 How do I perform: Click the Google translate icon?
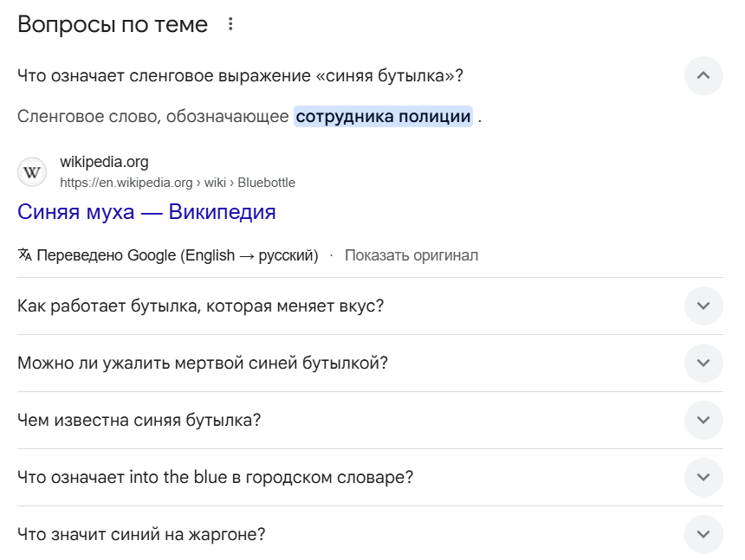tap(25, 255)
